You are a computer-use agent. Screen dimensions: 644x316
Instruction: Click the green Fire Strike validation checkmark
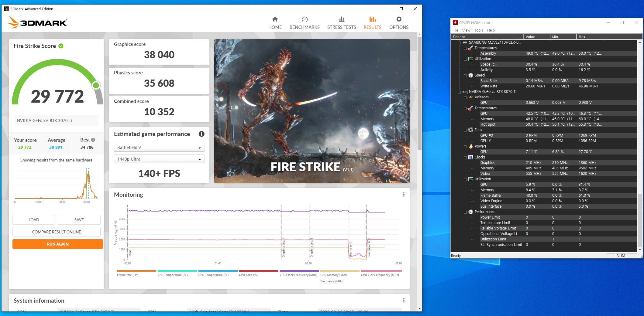pyautogui.click(x=61, y=46)
